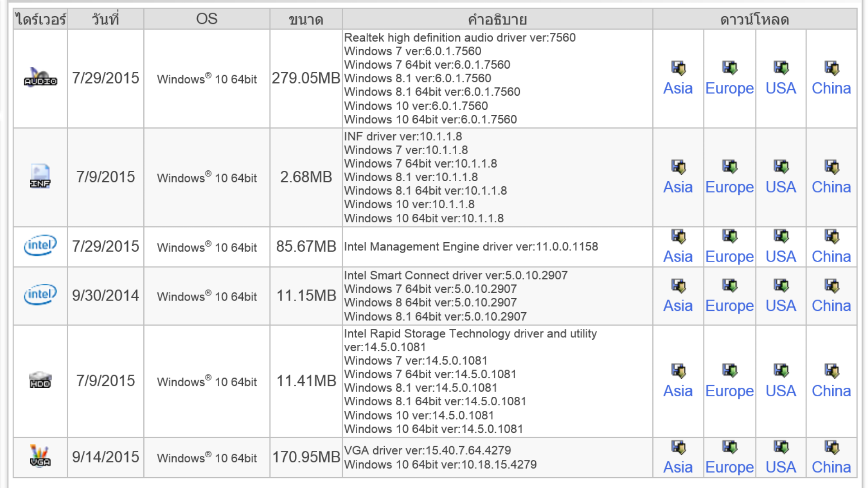Click the OS column header
Screen dimensions: 868x488
tap(207, 19)
